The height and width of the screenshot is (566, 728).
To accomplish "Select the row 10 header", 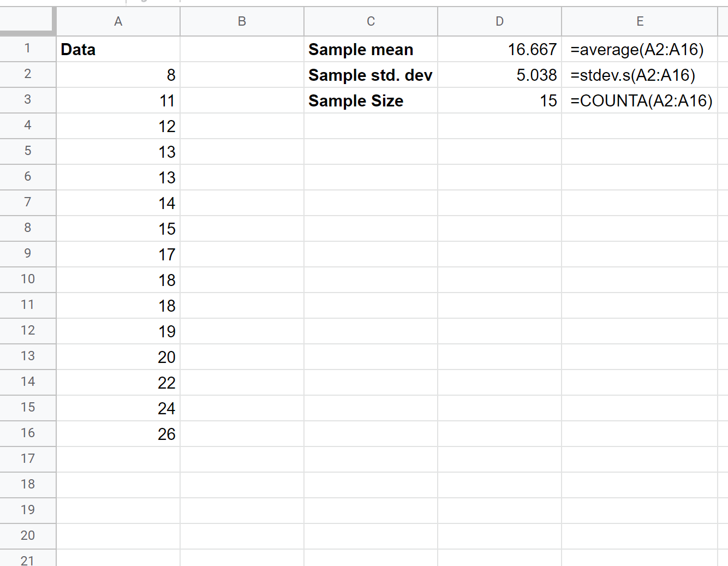I will [x=27, y=279].
